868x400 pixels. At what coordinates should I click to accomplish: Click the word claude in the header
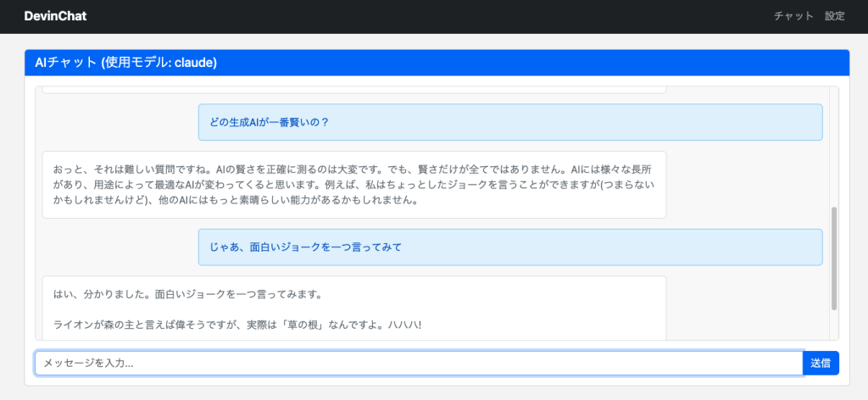coord(194,63)
